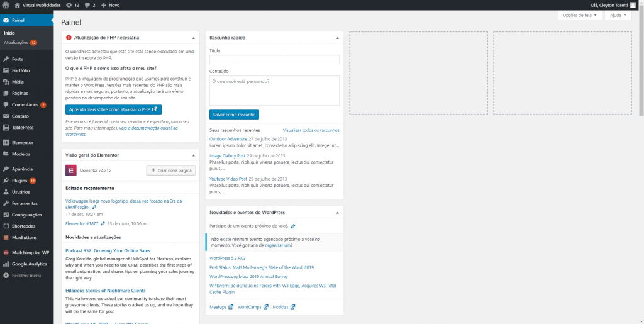Image resolution: width=644 pixels, height=324 pixels.
Task: Open the 12 pending updates icon
Action: (69, 5)
